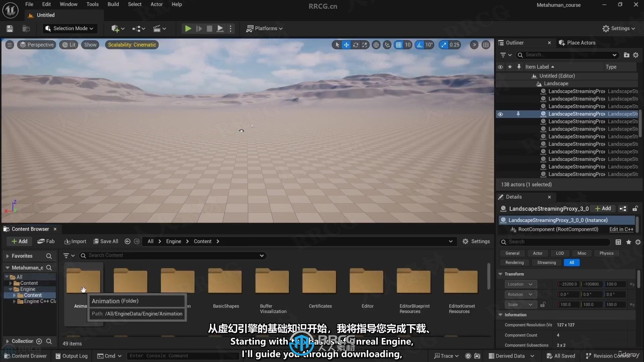Screen dimensions: 644x362
Task: Toggle scale snapping icon
Action: [x=444, y=45]
